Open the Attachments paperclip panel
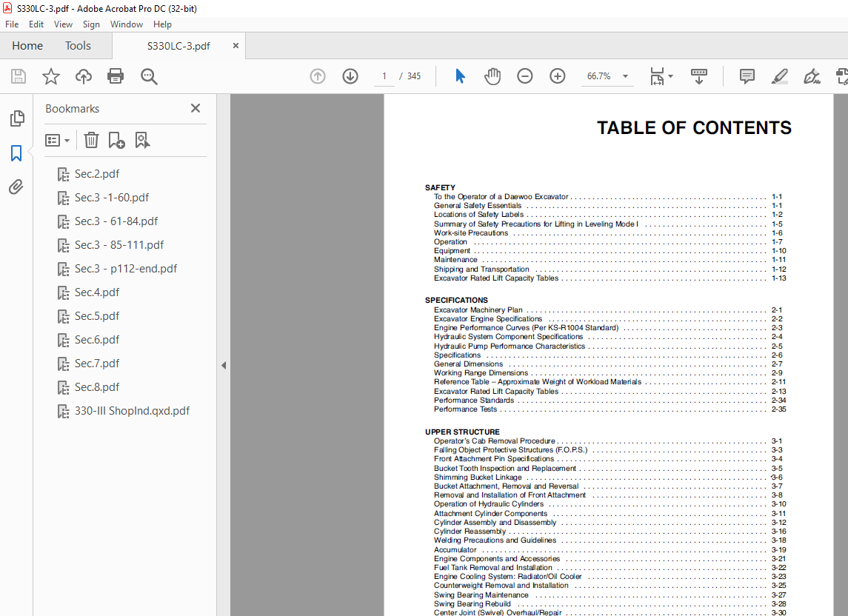This screenshot has height=616, width=848. (x=16, y=187)
